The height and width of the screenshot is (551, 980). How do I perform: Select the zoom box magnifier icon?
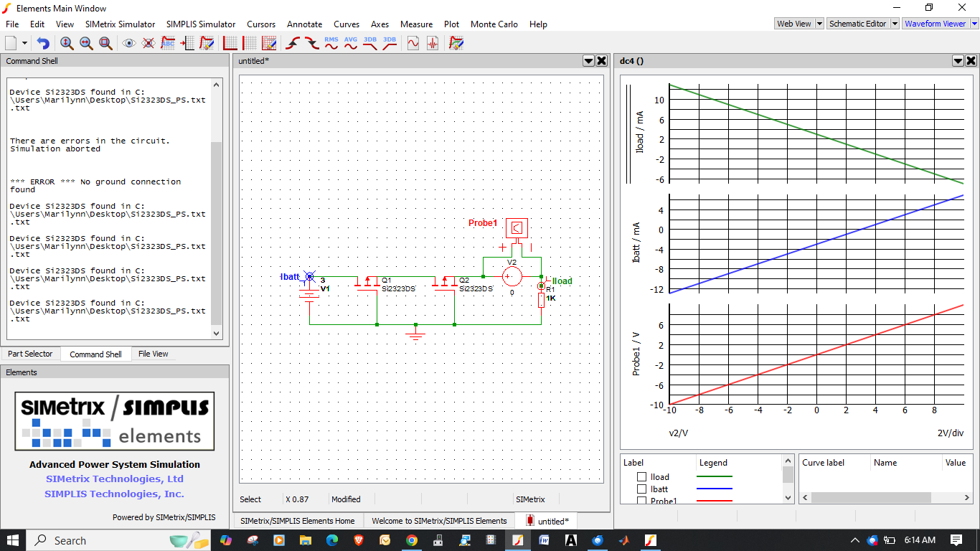click(x=105, y=43)
